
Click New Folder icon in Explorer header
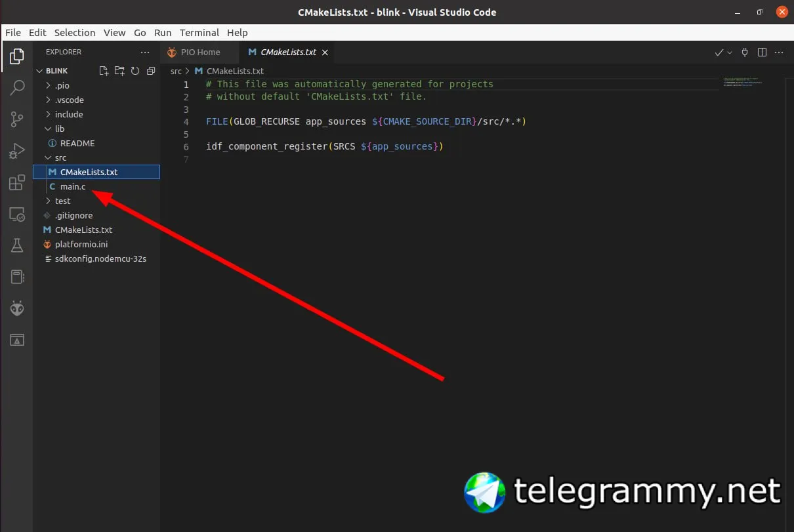[119, 71]
